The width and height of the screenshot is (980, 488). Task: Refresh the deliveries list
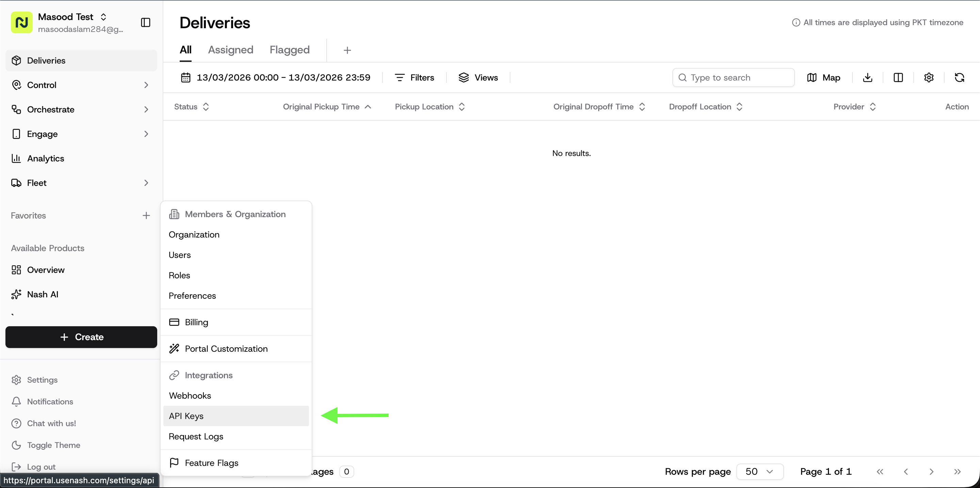(x=959, y=77)
